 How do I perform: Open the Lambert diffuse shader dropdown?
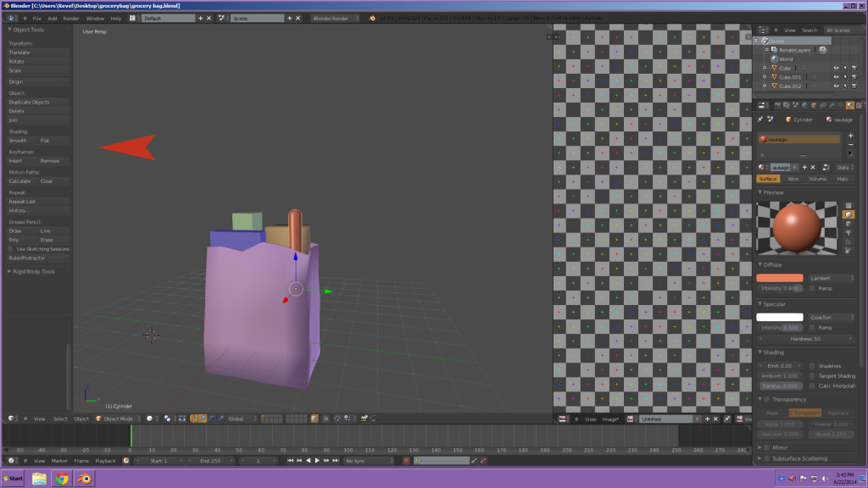831,278
